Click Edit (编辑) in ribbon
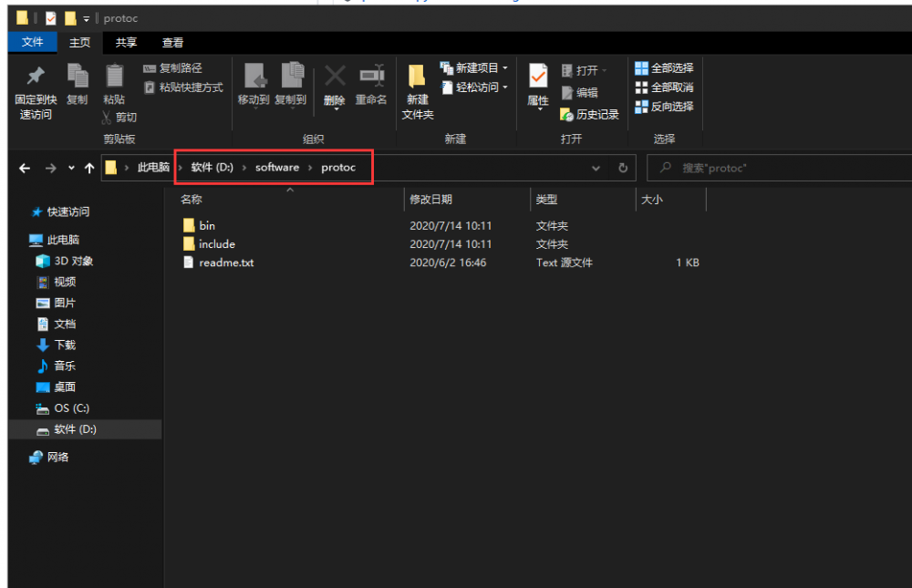 [x=580, y=92]
